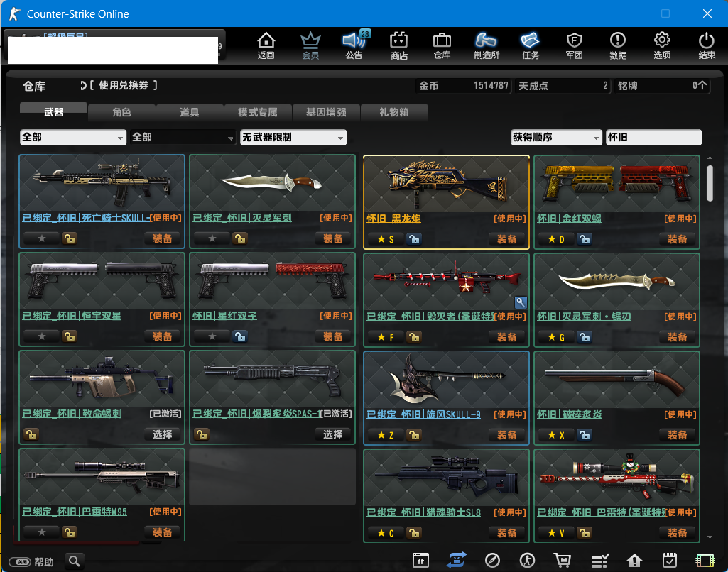This screenshot has width=728, height=572.
Task: Click the inventory list scrollbar thumb
Action: pos(710,183)
